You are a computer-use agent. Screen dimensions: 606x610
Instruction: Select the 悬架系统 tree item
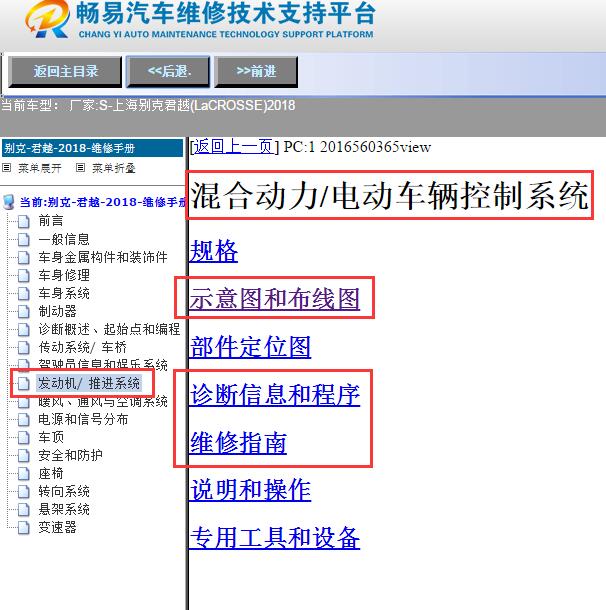pyautogui.click(x=64, y=509)
